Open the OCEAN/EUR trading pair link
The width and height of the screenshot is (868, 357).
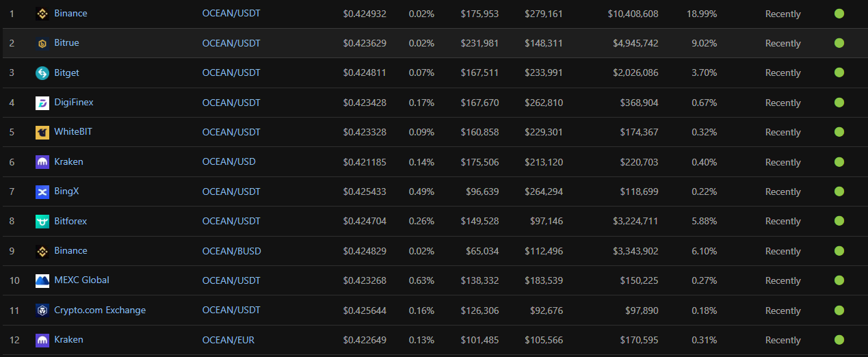tap(228, 340)
